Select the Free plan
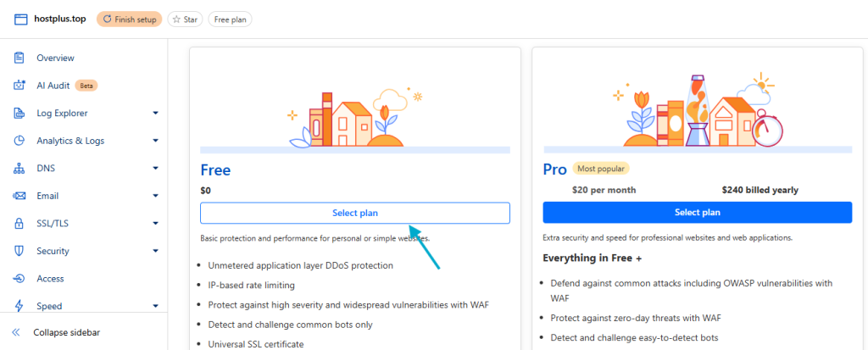The image size is (868, 350). coord(354,213)
